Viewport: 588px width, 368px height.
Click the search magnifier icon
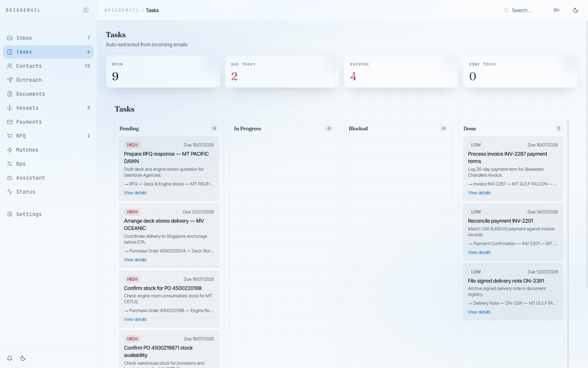click(506, 10)
